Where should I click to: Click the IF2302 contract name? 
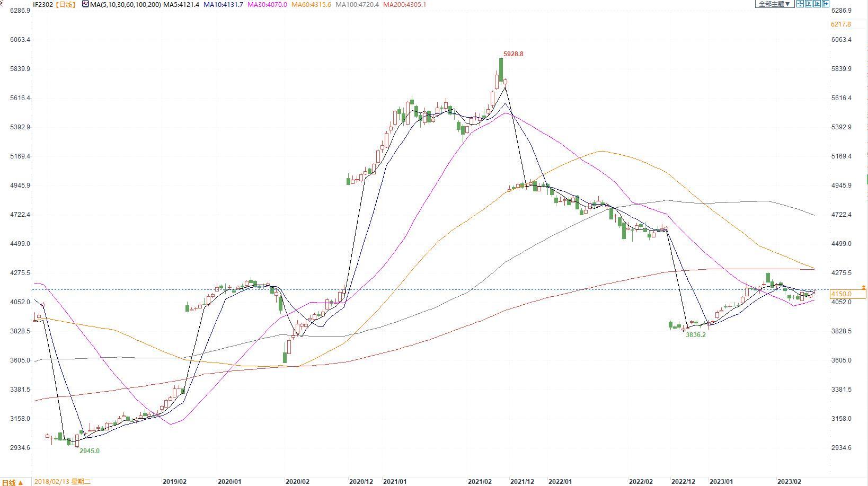43,5
